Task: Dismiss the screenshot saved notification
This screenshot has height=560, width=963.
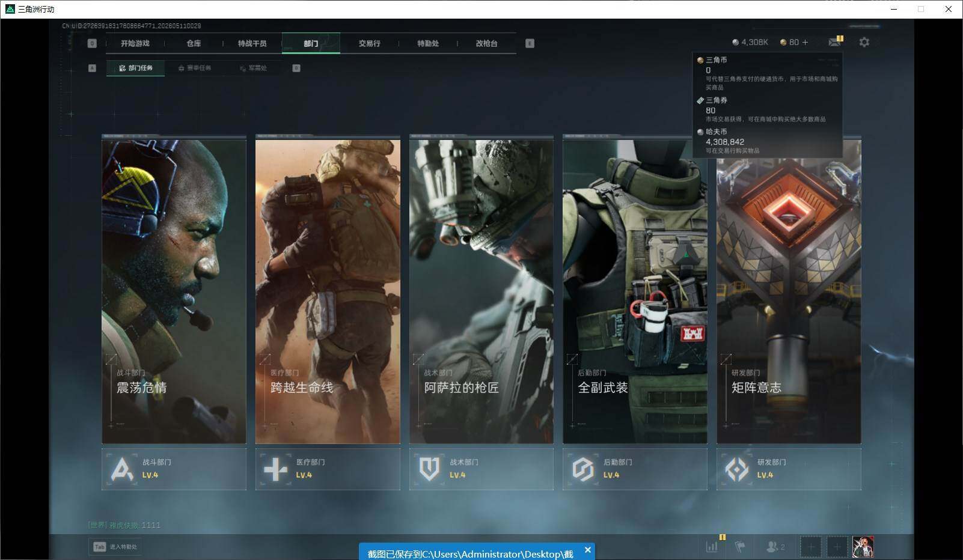Action: tap(588, 549)
